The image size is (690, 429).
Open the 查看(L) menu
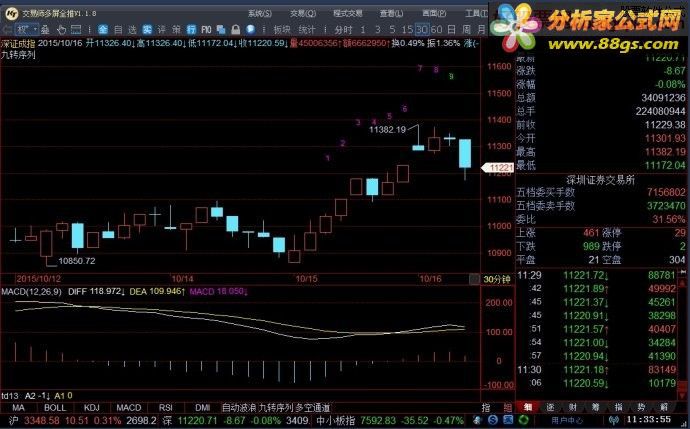click(392, 13)
